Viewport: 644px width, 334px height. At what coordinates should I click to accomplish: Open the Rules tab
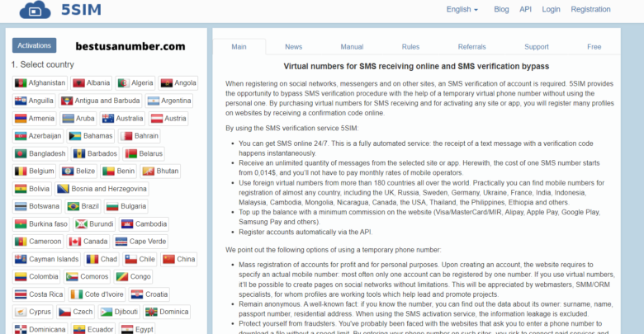coord(410,47)
